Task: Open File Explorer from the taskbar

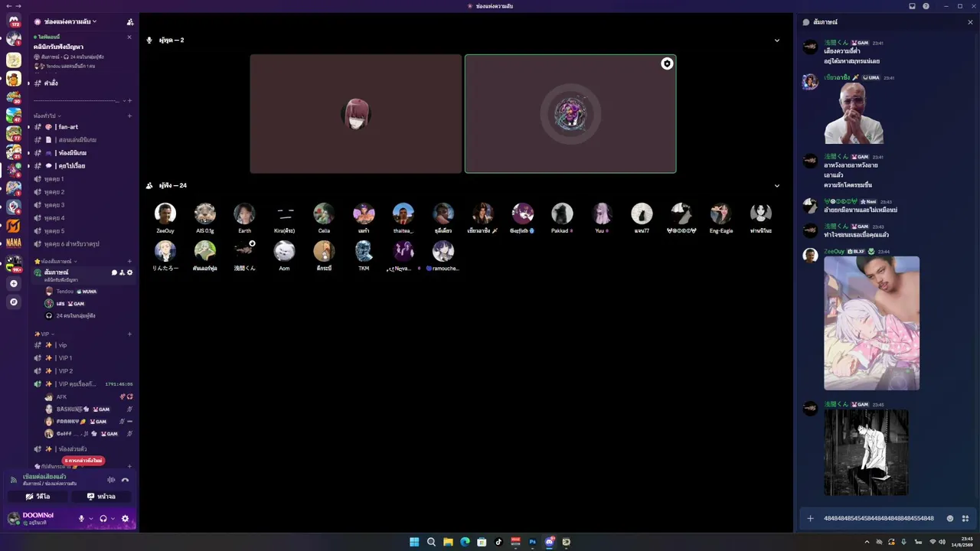Action: (448, 542)
